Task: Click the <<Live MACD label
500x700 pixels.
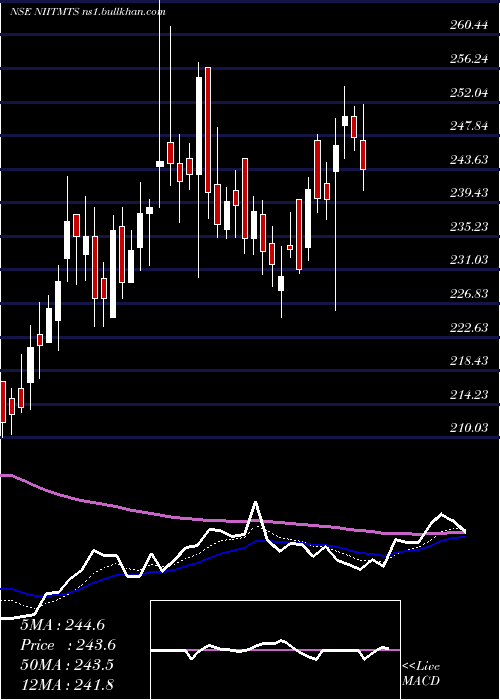Action: click(x=421, y=674)
